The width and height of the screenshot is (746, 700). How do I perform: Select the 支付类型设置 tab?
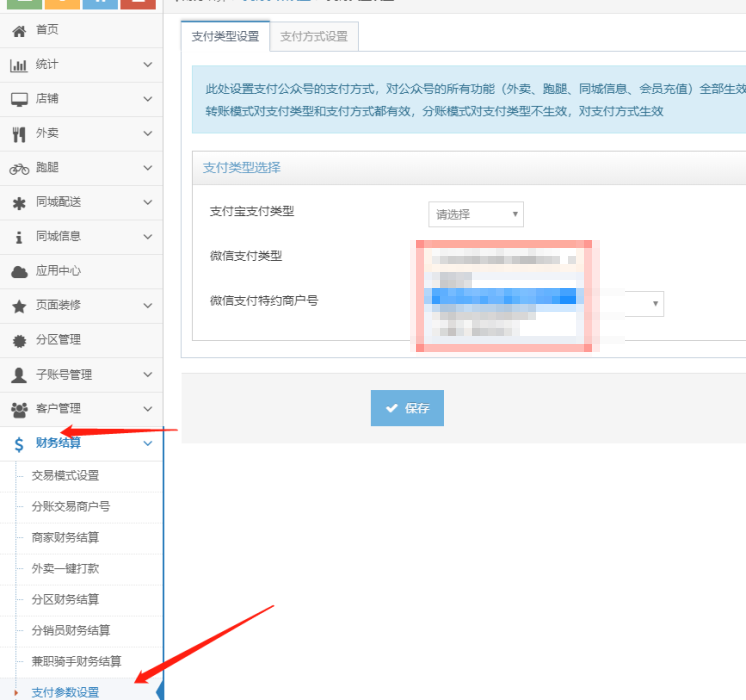point(225,37)
